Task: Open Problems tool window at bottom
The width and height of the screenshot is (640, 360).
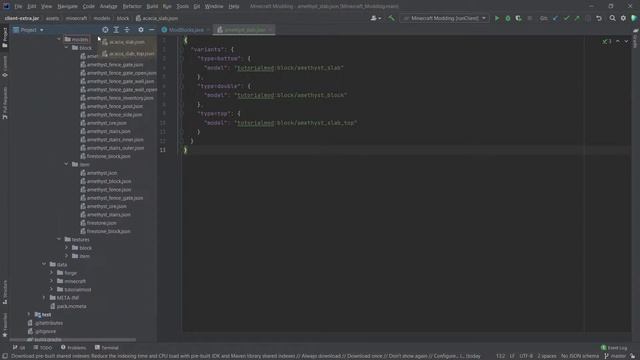Action: [x=73, y=348]
